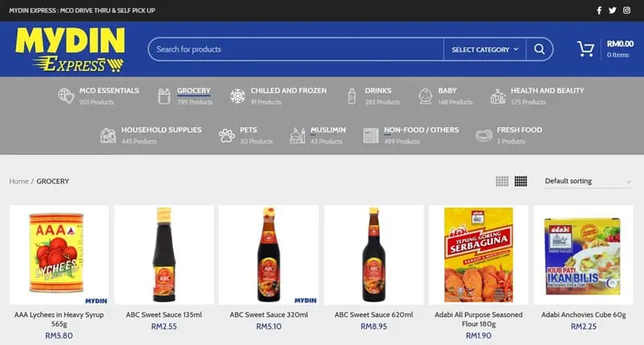Open the Facebook social icon
644x345 pixels.
pyautogui.click(x=599, y=10)
